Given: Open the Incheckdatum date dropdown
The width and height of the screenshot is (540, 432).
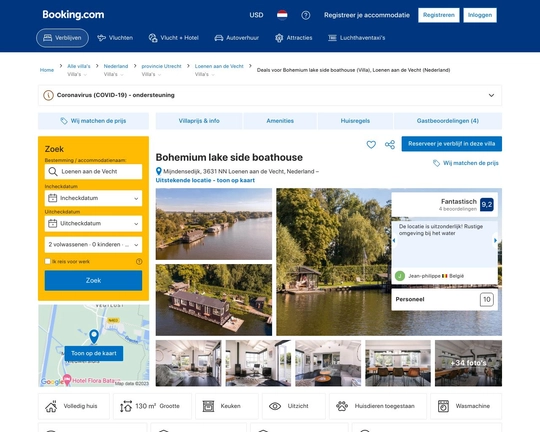Looking at the screenshot, I should point(93,198).
